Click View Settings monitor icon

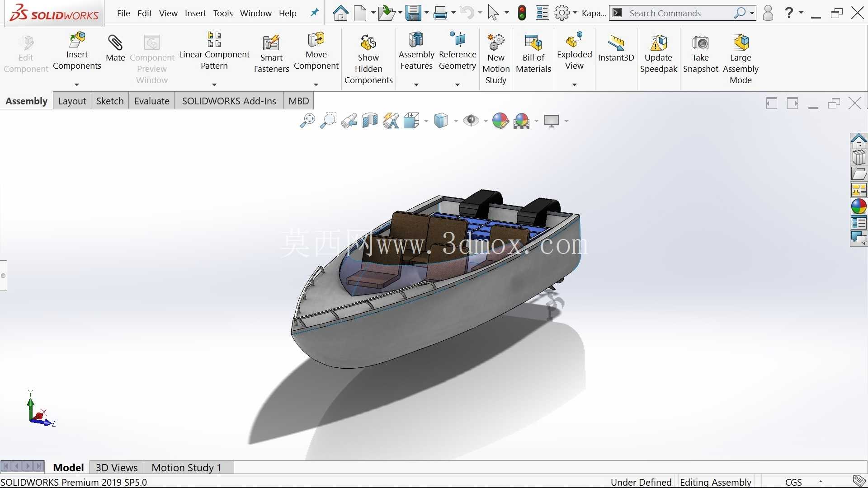(x=552, y=121)
